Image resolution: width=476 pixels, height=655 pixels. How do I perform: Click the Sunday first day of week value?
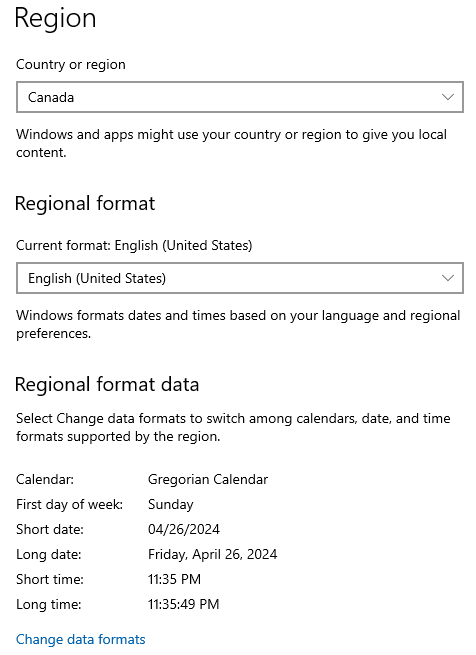tap(171, 504)
